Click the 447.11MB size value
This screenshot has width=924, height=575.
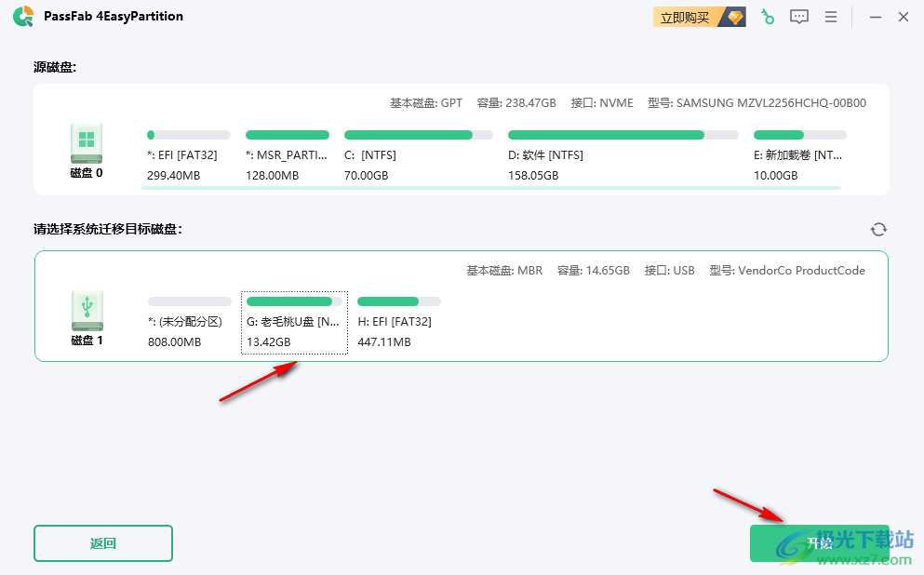pyautogui.click(x=384, y=342)
